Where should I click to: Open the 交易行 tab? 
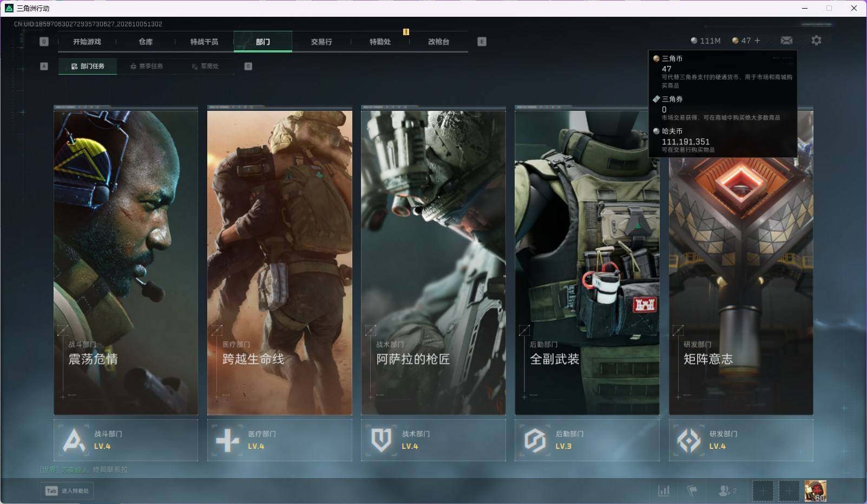[x=321, y=42]
